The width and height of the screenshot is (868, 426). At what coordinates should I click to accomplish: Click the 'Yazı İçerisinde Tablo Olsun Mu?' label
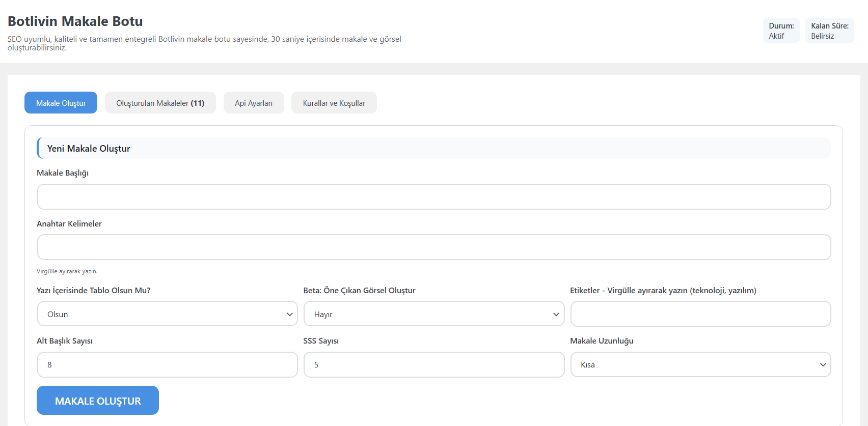click(94, 291)
